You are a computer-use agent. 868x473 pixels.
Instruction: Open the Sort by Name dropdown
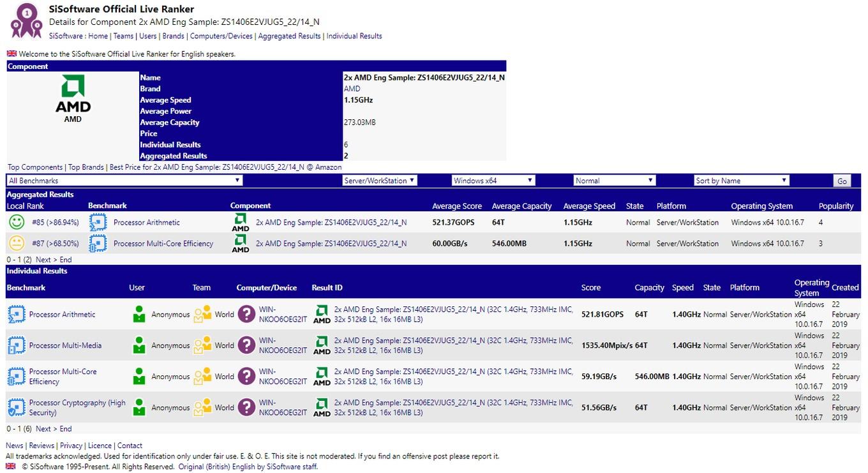tap(742, 181)
